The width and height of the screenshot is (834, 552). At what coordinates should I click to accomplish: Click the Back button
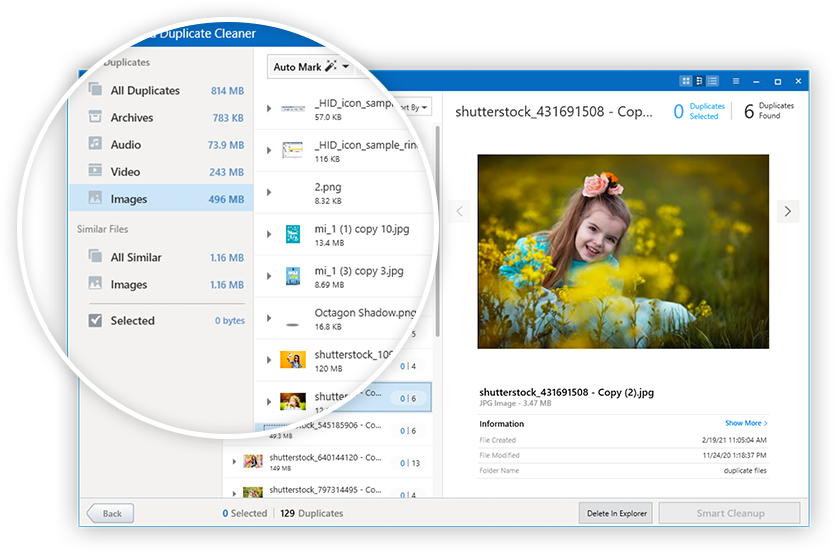click(x=110, y=513)
